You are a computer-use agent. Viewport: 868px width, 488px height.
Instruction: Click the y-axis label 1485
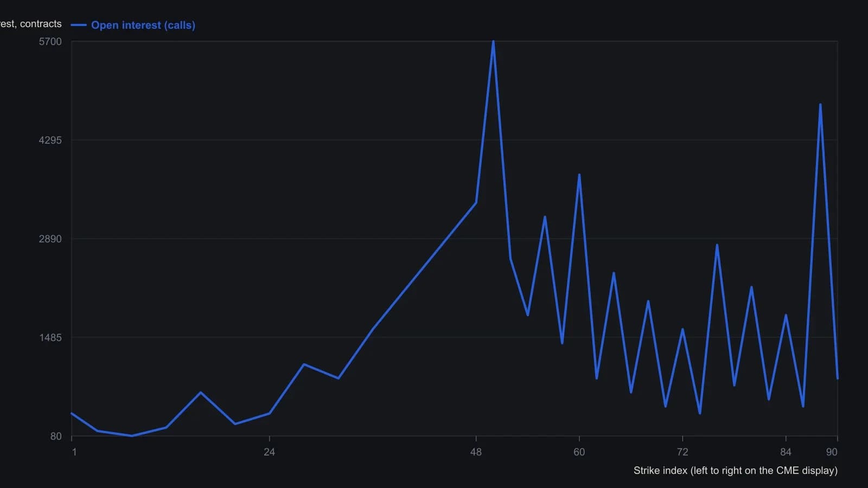pos(50,338)
